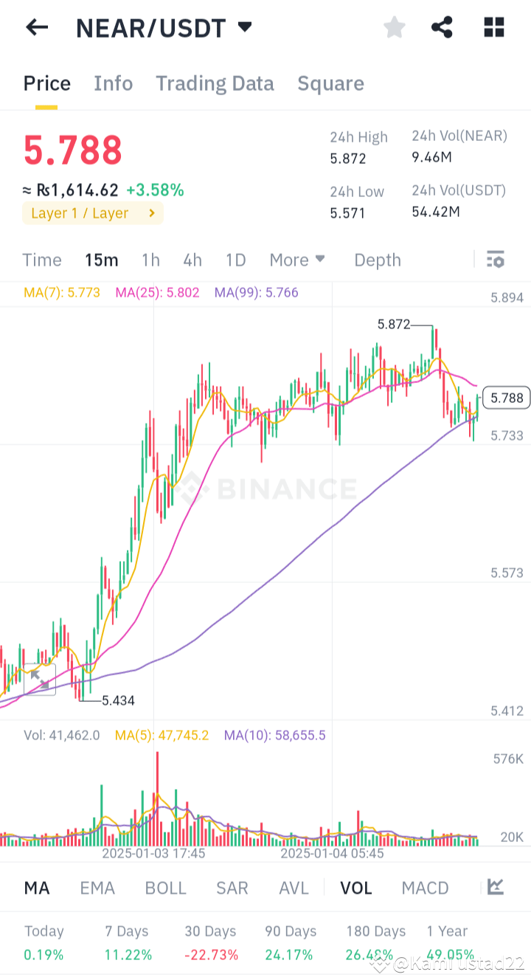Share the NEAR/USDT chart
Image resolution: width=531 pixels, height=980 pixels.
[442, 27]
